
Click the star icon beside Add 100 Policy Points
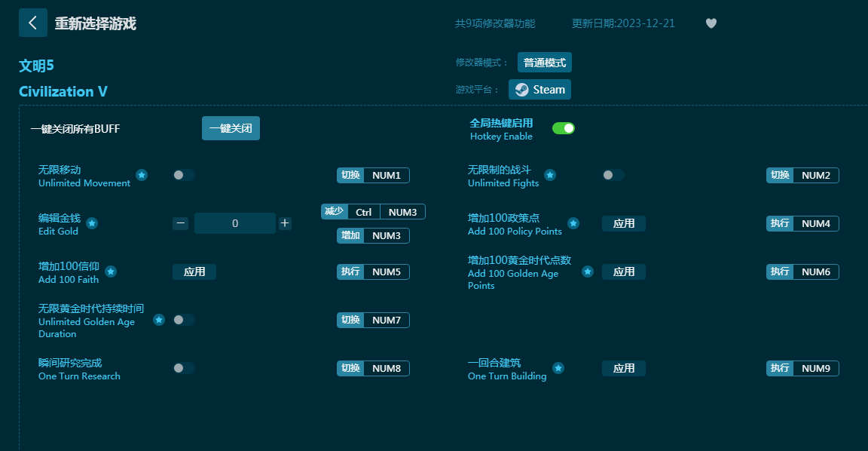(573, 223)
